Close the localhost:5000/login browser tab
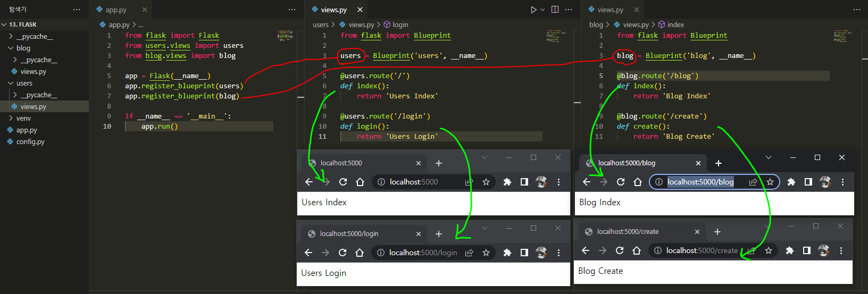This screenshot has width=868, height=294. (x=419, y=234)
